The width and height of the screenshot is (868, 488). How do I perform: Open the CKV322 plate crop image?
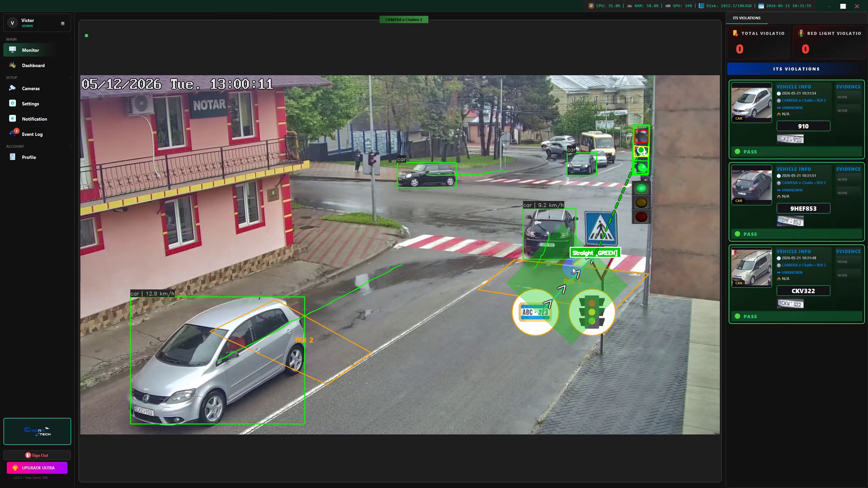[x=790, y=303]
